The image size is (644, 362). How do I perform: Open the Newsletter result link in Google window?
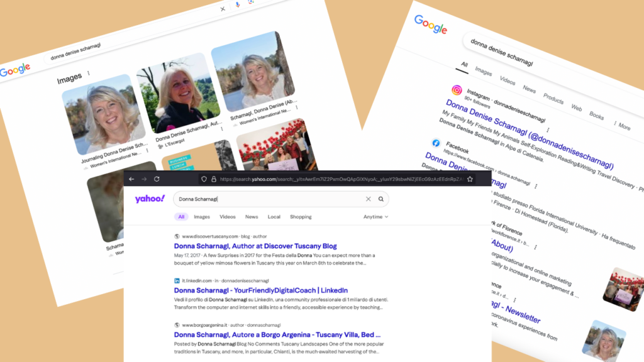point(516,310)
